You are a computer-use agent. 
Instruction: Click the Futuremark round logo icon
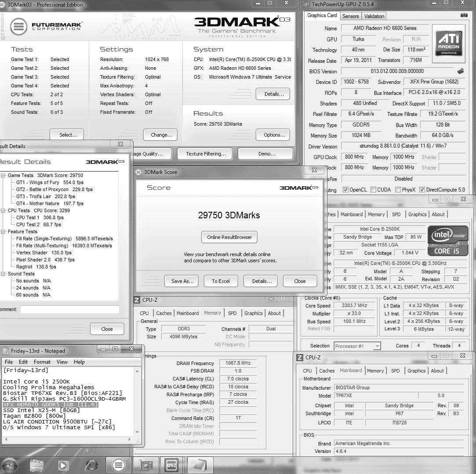(18, 27)
